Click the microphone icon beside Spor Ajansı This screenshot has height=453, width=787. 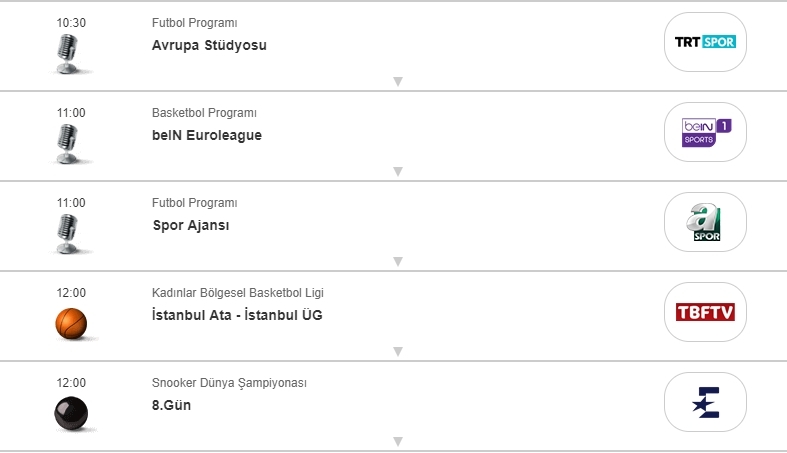point(69,233)
